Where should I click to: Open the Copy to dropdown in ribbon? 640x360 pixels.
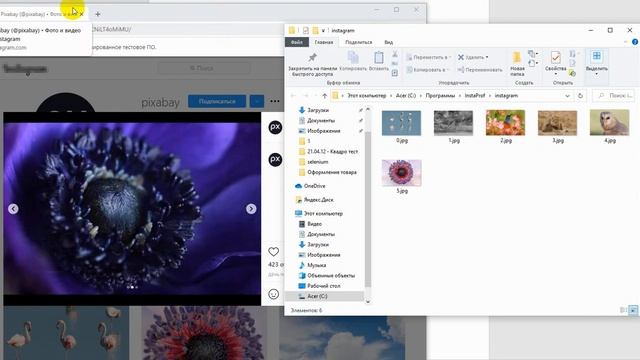tap(427, 70)
